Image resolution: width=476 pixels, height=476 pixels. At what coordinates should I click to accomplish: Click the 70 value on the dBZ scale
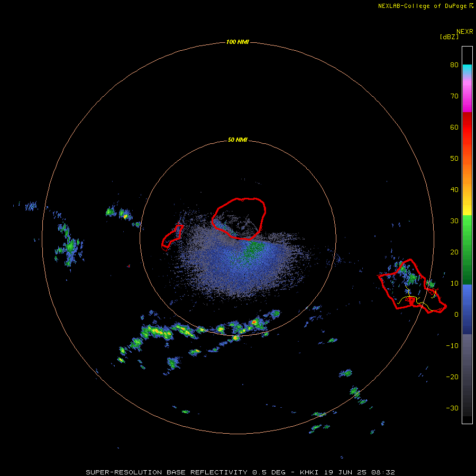pyautogui.click(x=454, y=96)
